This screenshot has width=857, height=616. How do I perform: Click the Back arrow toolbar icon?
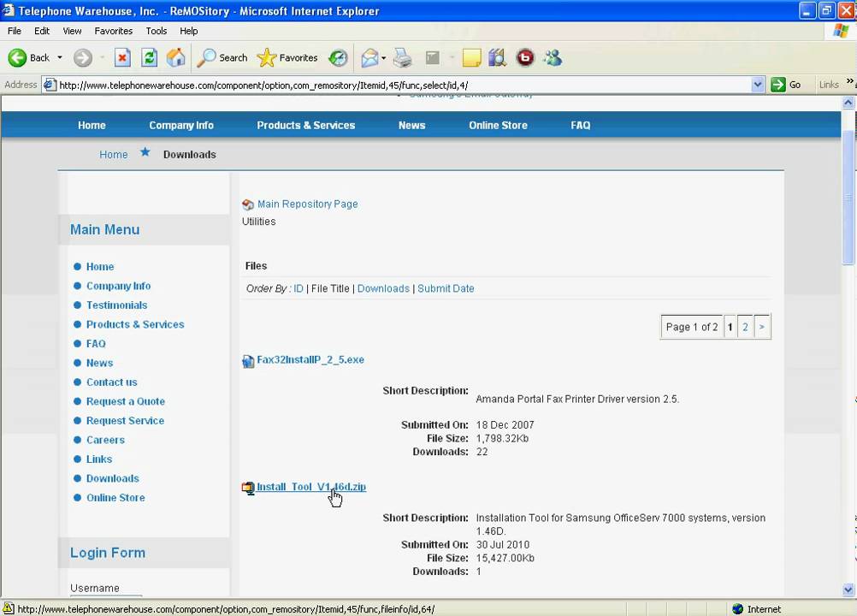click(17, 57)
